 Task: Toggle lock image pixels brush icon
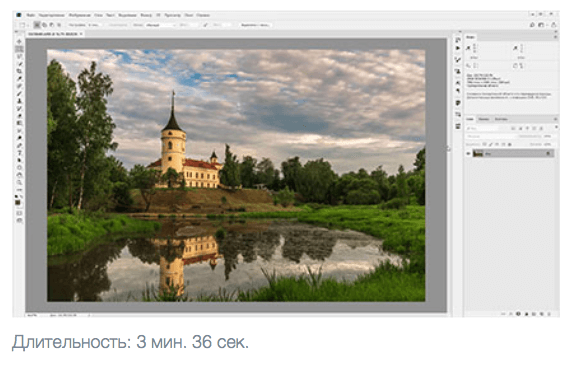coord(490,144)
